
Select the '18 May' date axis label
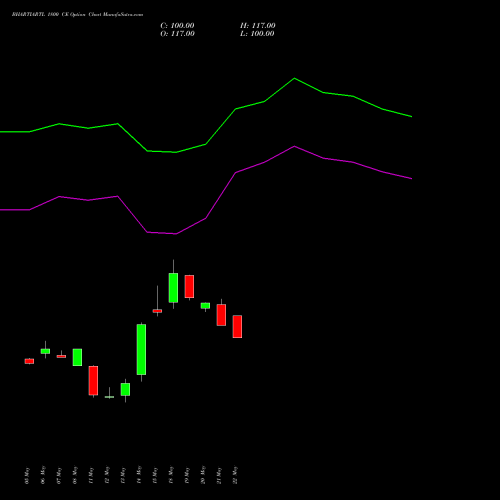click(x=171, y=475)
